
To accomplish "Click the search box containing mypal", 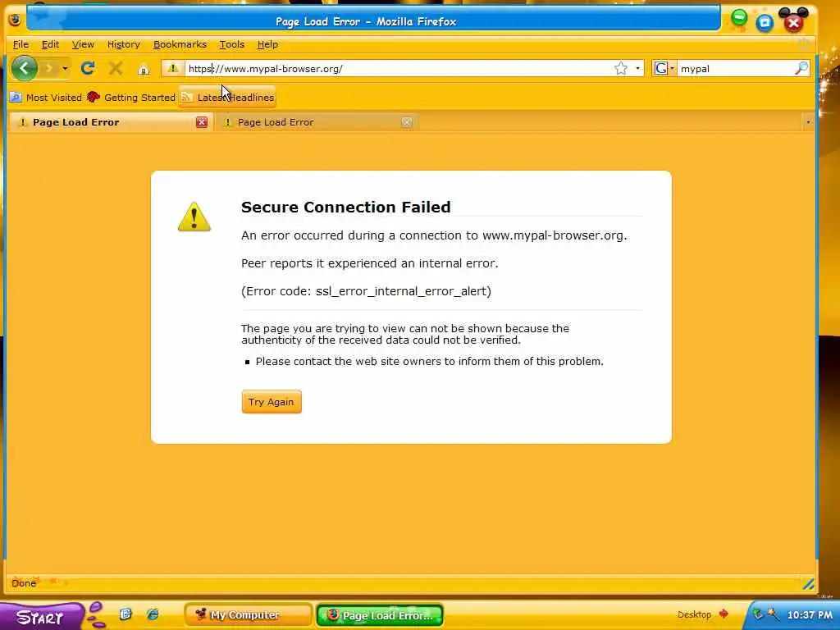I will coord(736,69).
